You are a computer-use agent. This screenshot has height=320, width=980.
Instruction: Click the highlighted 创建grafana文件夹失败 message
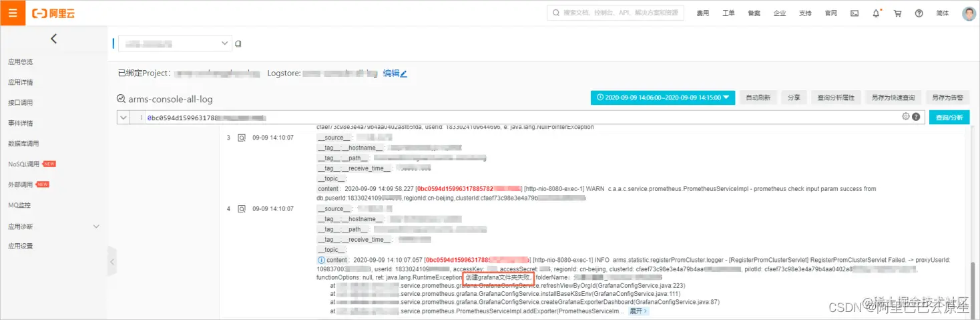(499, 277)
